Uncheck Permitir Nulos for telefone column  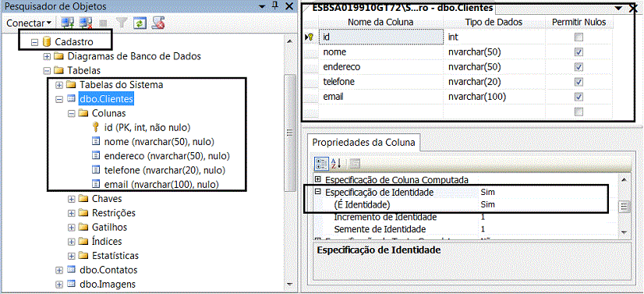(x=579, y=82)
